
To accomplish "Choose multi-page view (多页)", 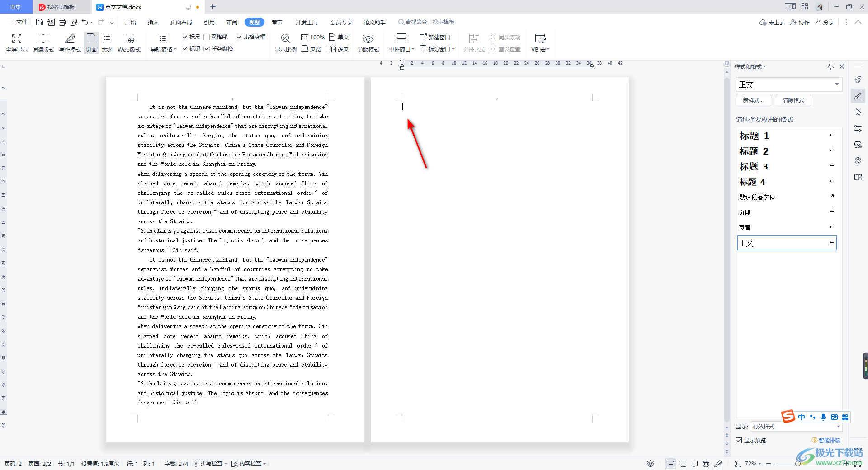I will tap(339, 49).
